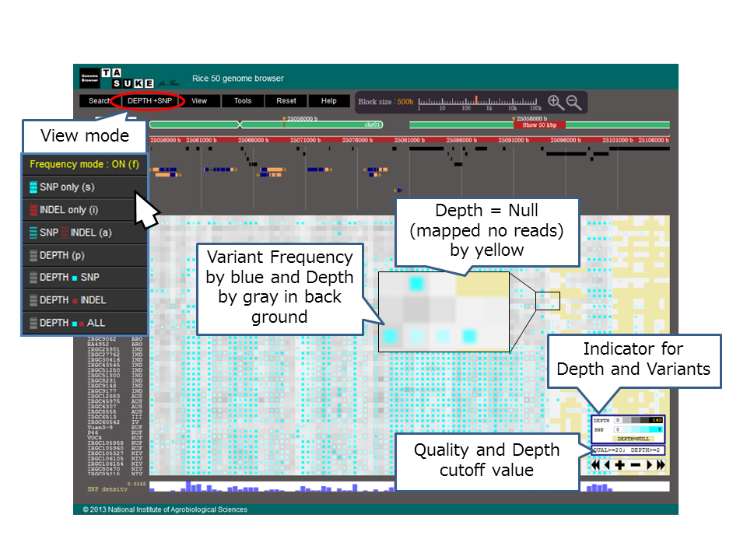The image size is (747, 560).
Task: Click the Block size 500b label
Action: 385,102
